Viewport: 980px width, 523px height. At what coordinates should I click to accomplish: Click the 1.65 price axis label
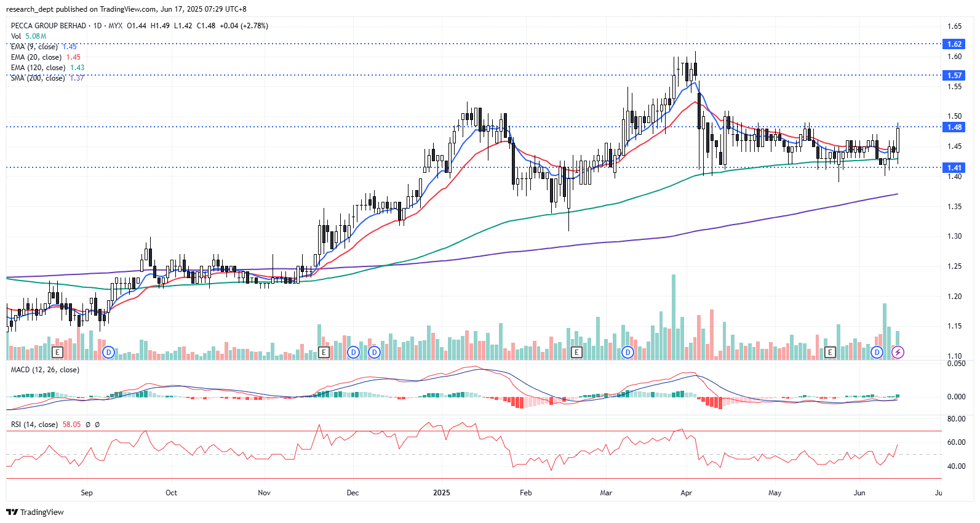(x=955, y=26)
